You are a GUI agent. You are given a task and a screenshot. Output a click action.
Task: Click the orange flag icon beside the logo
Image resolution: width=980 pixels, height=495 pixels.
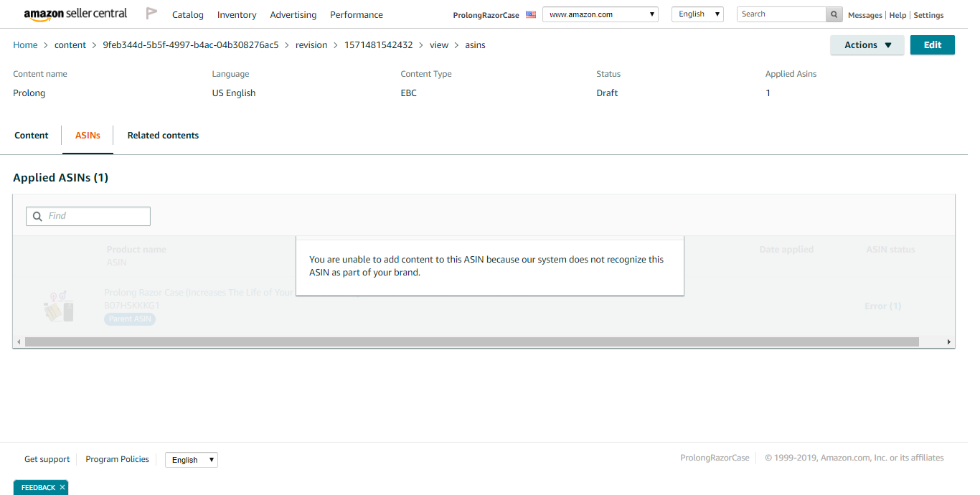[151, 12]
